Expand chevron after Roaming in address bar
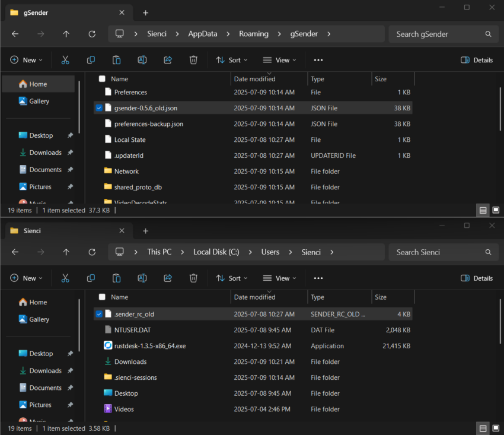The width and height of the screenshot is (504, 435). tap(279, 34)
